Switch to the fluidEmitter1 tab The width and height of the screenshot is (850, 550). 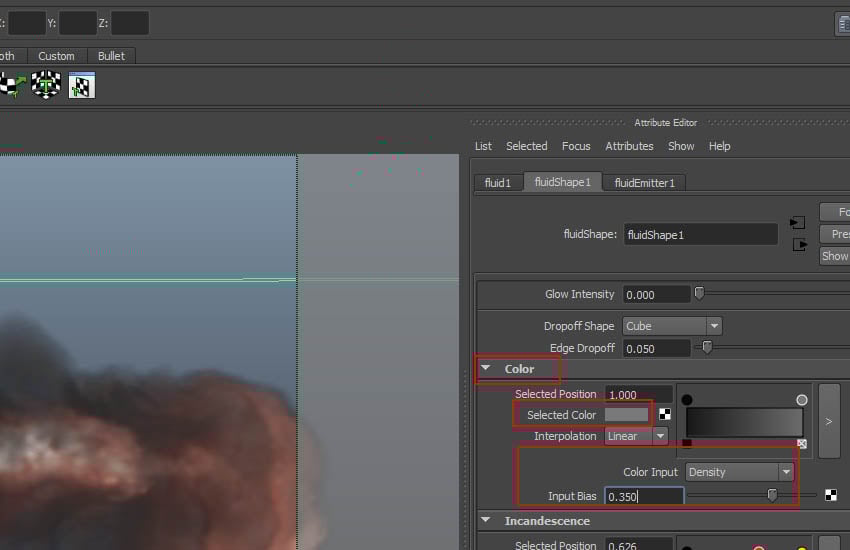[644, 183]
